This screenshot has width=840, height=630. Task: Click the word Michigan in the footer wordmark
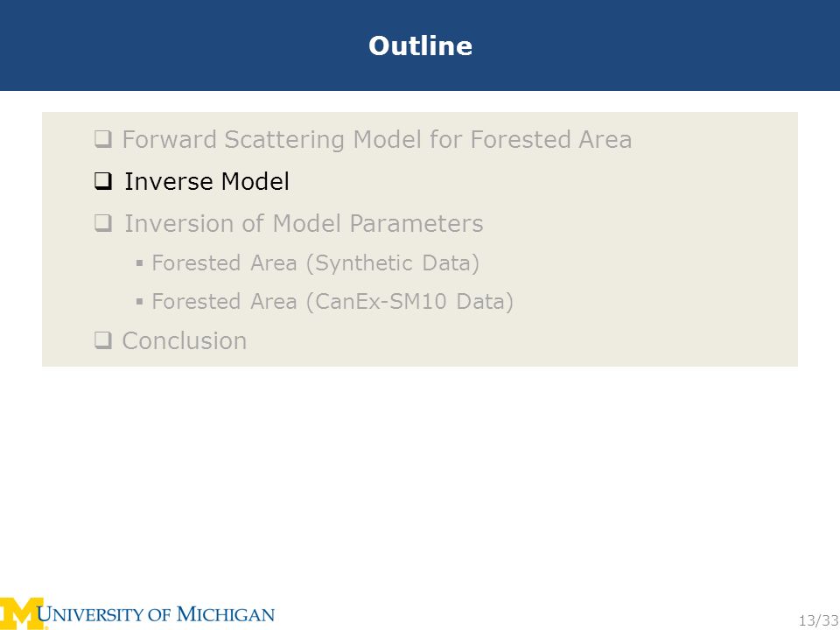[x=226, y=614]
